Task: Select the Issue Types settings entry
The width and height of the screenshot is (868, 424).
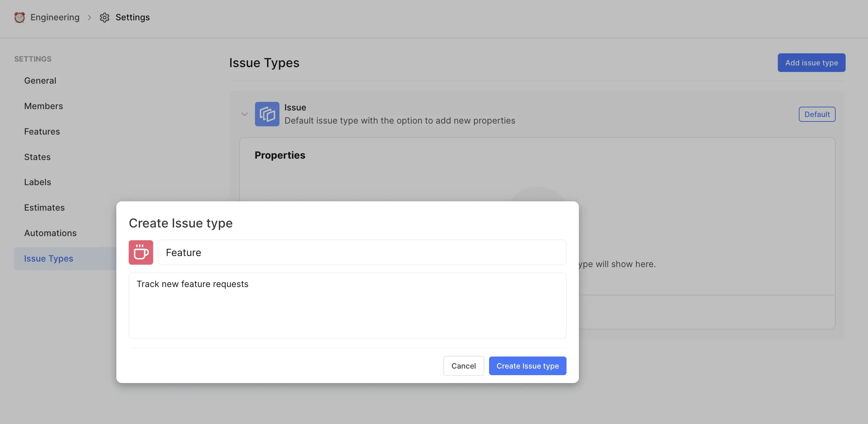Action: (x=49, y=258)
